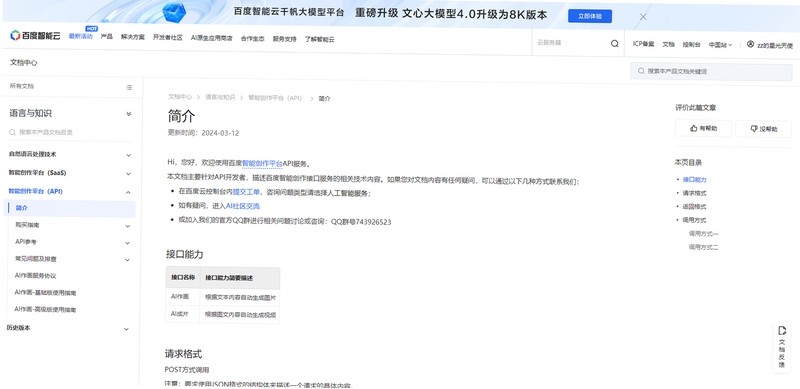Click ICP备案 link in header
Screen dimensions: 800x389
pos(643,44)
